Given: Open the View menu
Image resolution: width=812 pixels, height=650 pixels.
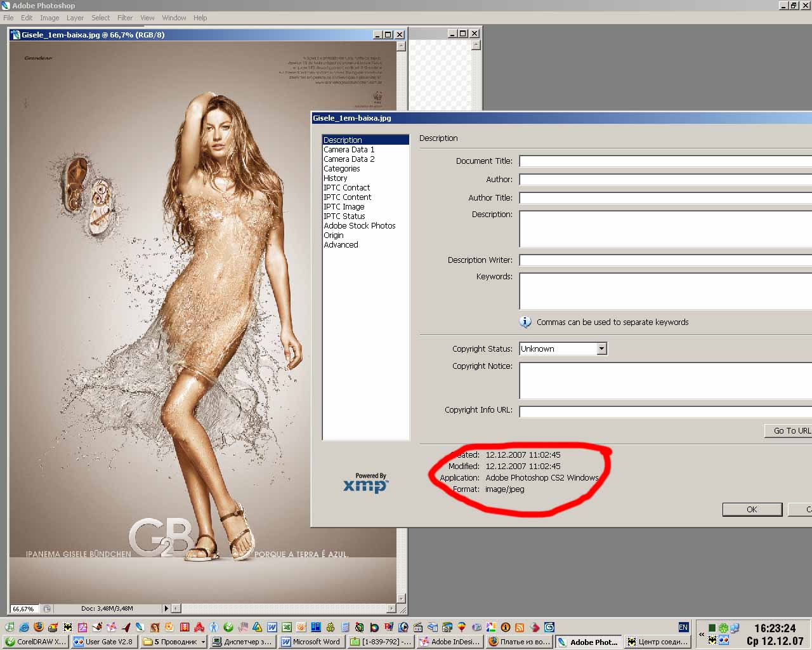Looking at the screenshot, I should [x=147, y=18].
